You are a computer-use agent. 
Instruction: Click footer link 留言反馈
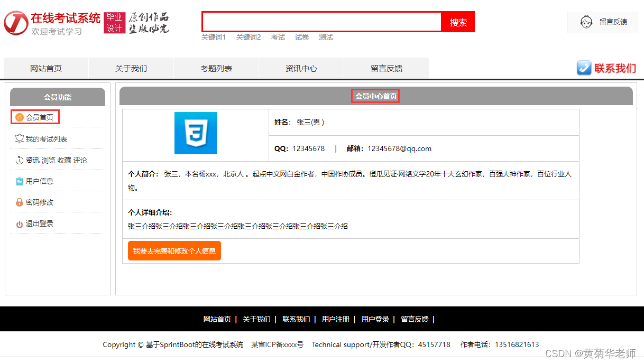(415, 319)
